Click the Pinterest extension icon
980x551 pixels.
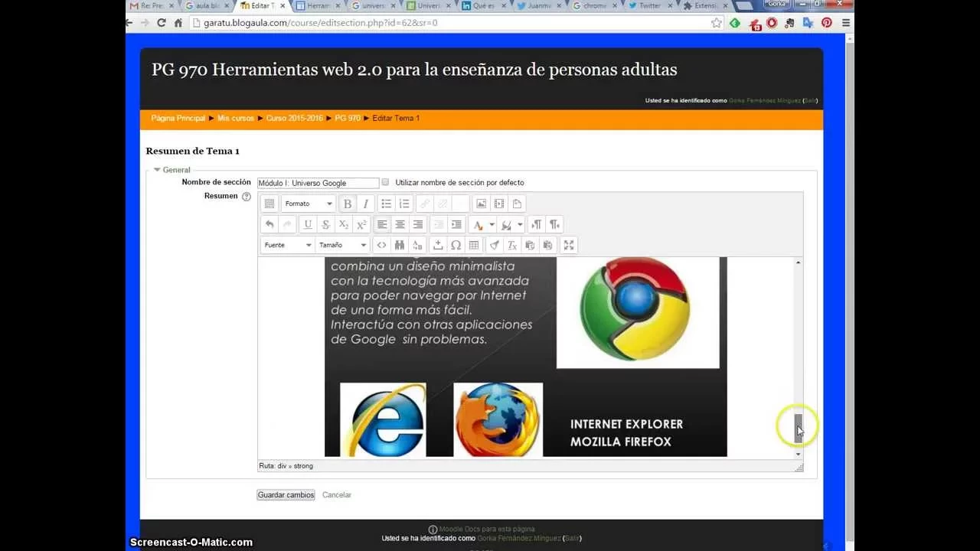coord(827,23)
